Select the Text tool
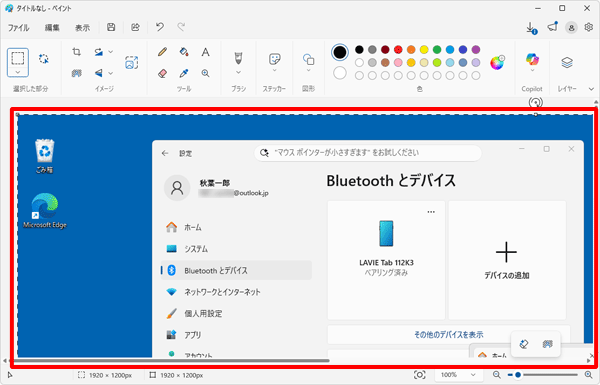This screenshot has width=600, height=385. pyautogui.click(x=205, y=52)
